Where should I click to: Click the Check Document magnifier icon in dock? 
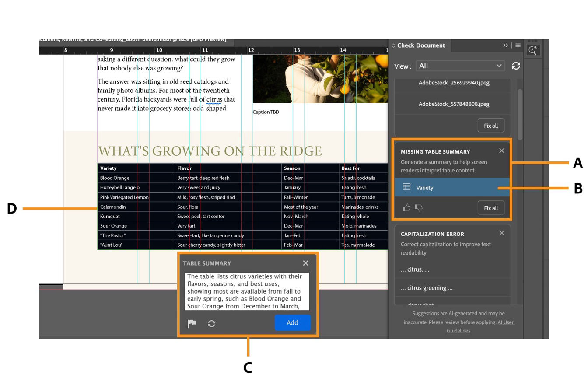(532, 50)
